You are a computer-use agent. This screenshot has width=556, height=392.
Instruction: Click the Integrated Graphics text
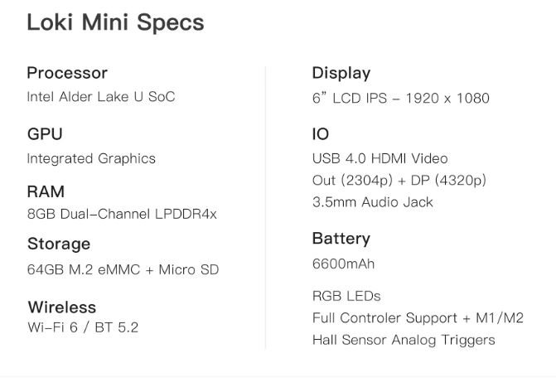pyautogui.click(x=91, y=158)
